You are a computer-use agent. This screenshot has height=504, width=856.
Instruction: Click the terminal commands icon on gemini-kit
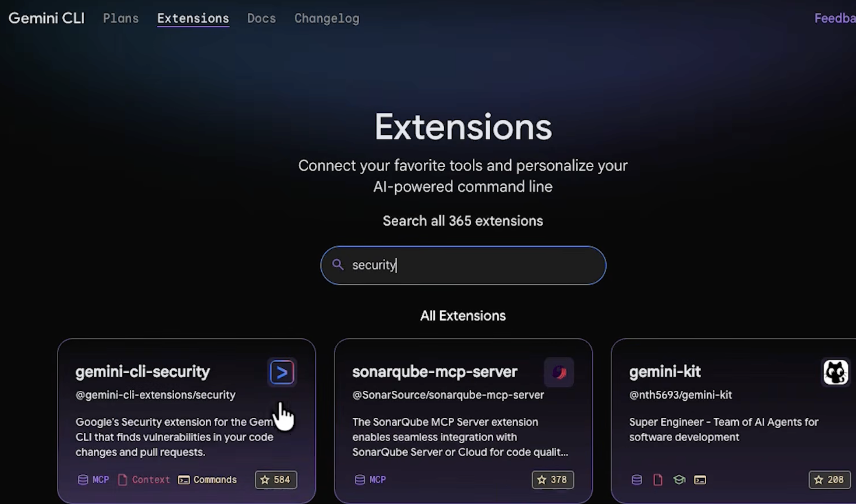click(x=700, y=480)
